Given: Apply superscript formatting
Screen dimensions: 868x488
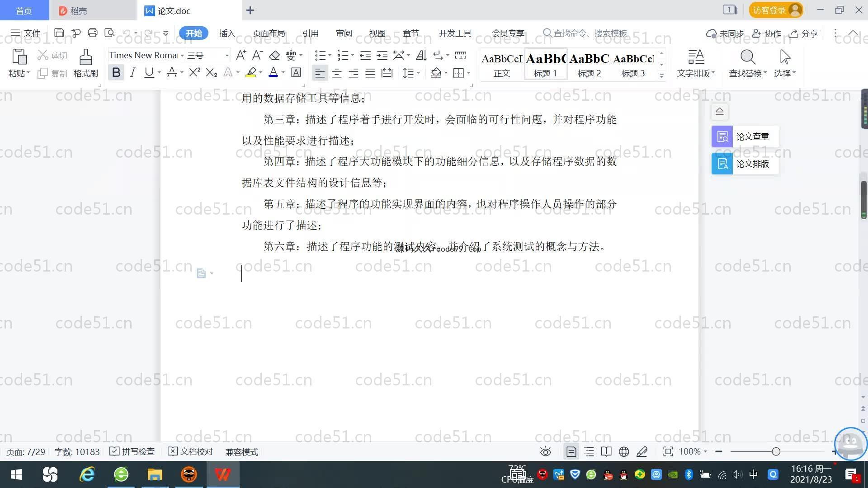Looking at the screenshot, I should coord(195,73).
